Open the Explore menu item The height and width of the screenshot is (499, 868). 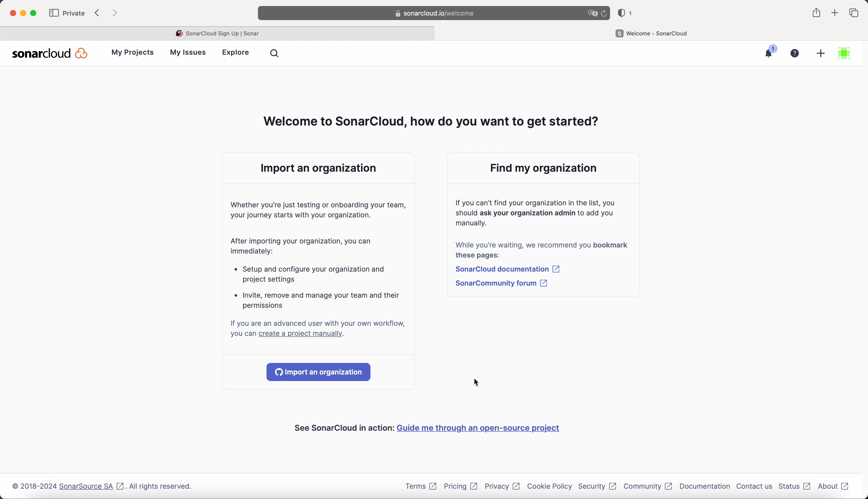(x=236, y=52)
